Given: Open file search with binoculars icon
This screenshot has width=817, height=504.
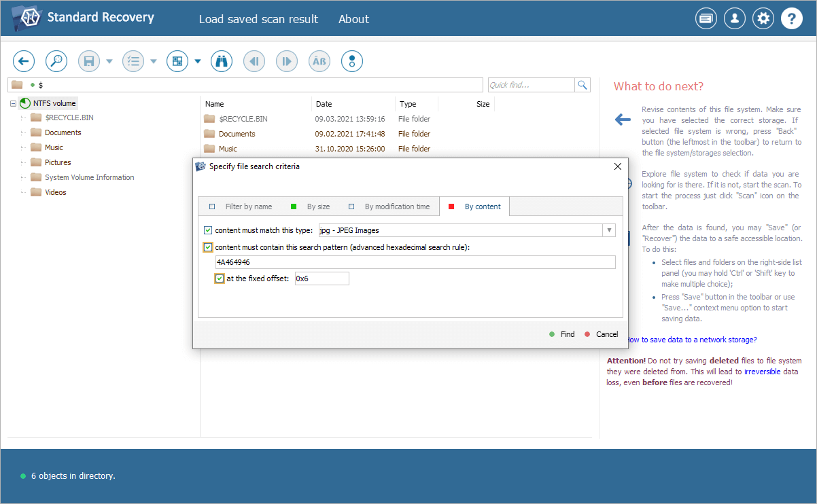Looking at the screenshot, I should pyautogui.click(x=222, y=61).
